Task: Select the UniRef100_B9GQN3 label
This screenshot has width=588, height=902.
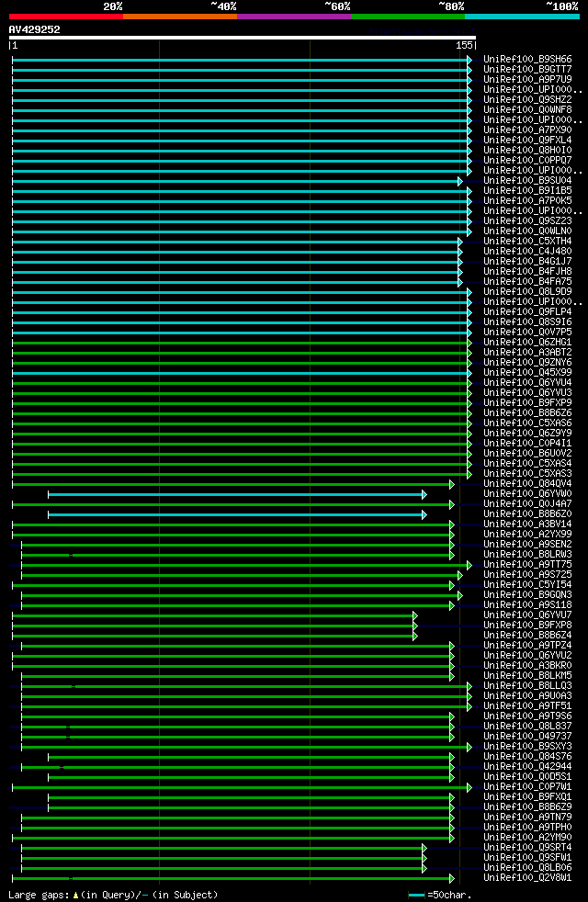Action: [x=527, y=595]
